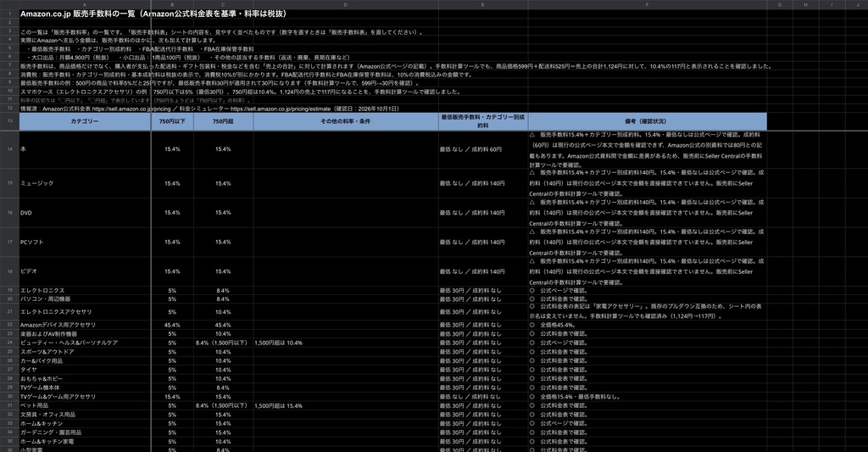This screenshot has width=868, height=452.
Task: Click the '5%' cell in TVゲーム機本体 row
Action: (x=172, y=388)
